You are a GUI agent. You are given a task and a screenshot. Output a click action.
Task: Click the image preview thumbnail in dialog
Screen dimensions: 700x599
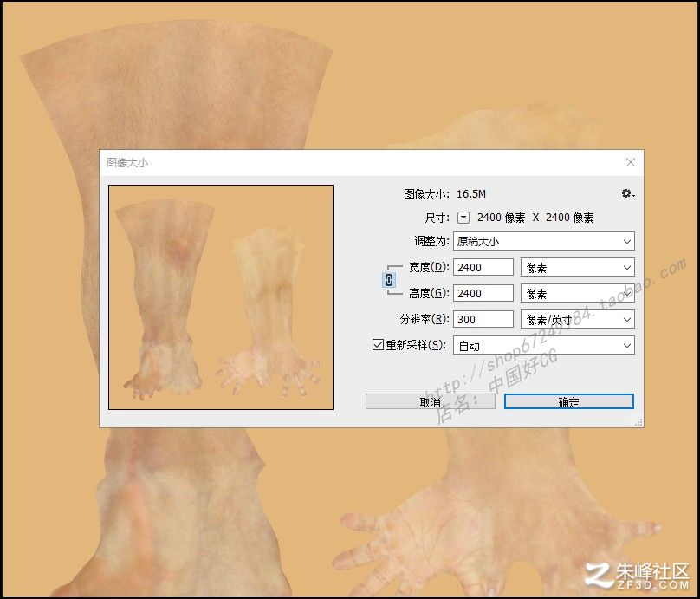click(221, 297)
